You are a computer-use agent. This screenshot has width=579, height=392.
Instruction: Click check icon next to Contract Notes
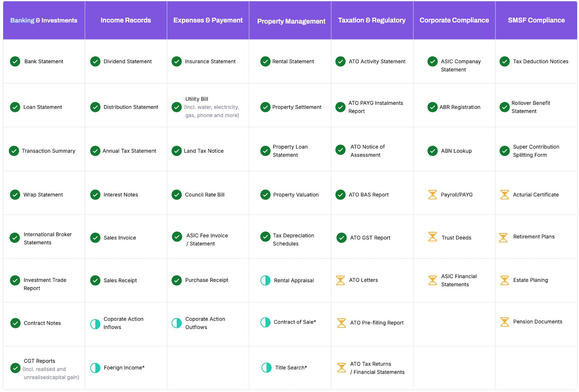[x=15, y=323]
